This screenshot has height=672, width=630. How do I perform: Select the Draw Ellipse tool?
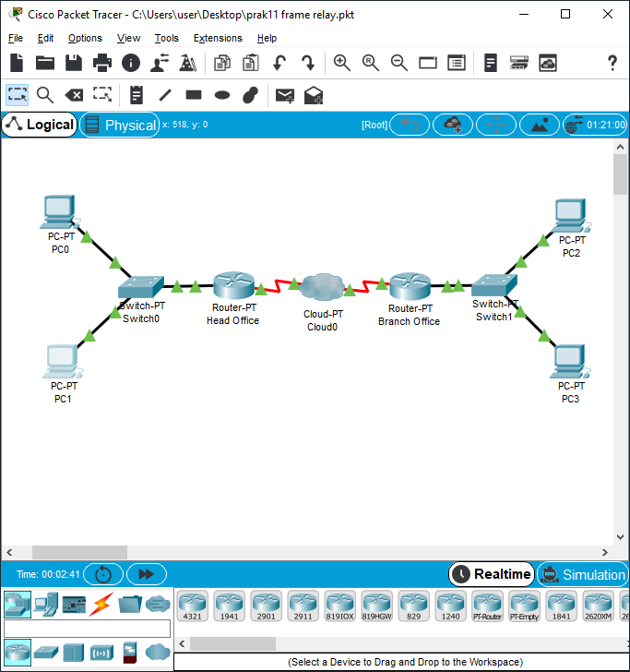point(222,95)
